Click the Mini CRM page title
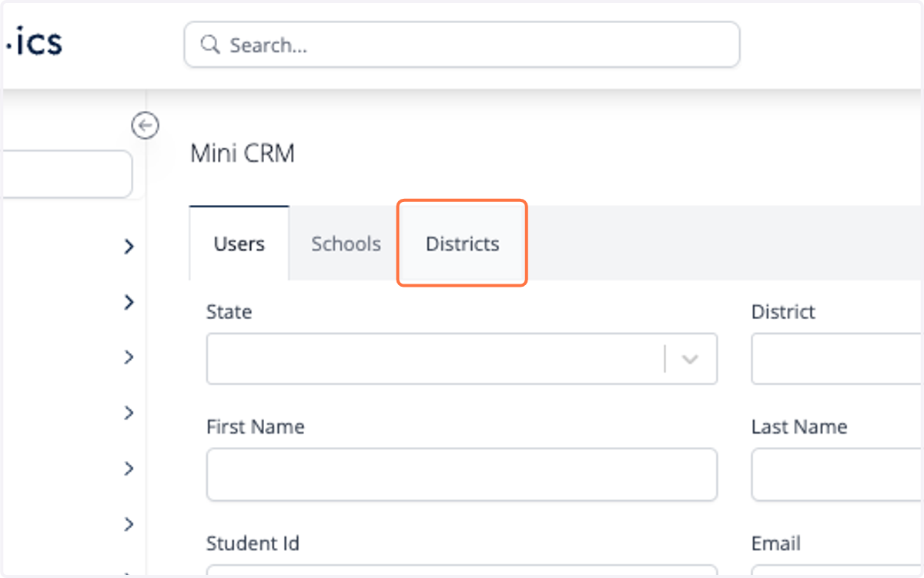924x578 pixels. coord(243,153)
